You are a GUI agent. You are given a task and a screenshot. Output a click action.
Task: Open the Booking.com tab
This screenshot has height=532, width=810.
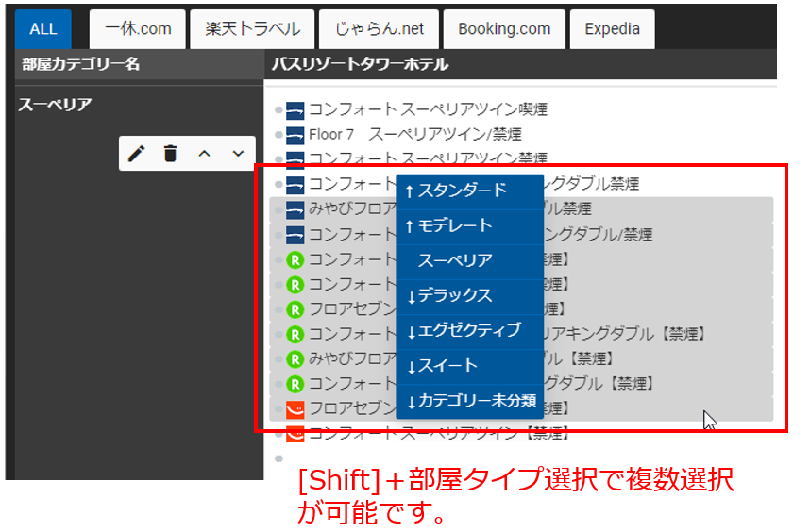coord(504,28)
